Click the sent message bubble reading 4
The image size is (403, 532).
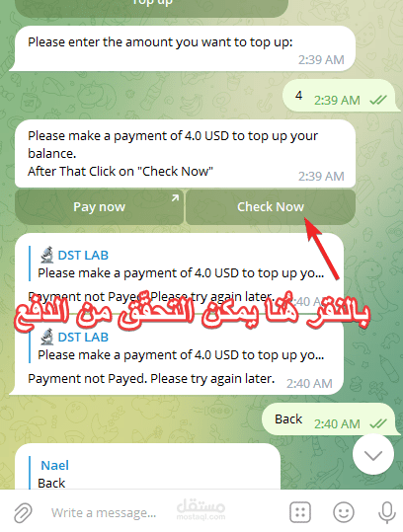pyautogui.click(x=340, y=96)
